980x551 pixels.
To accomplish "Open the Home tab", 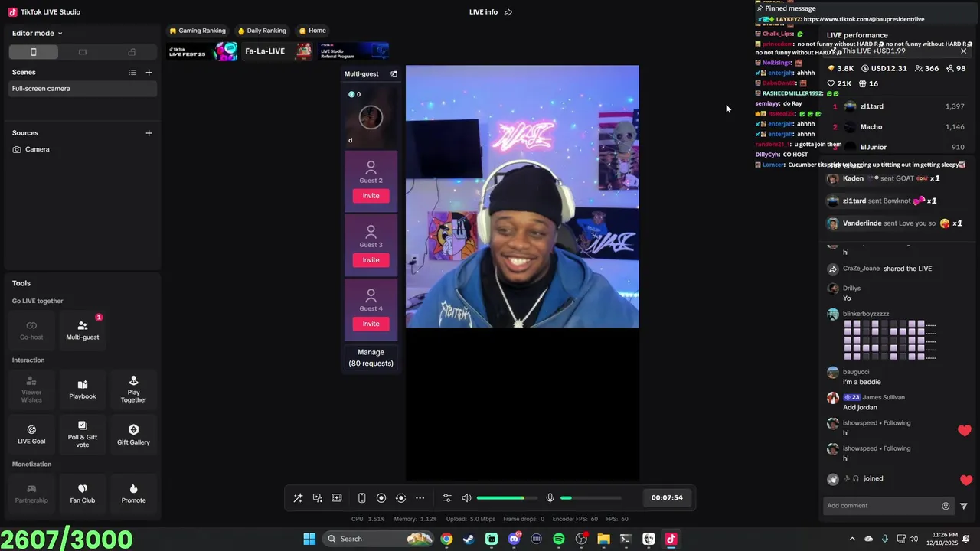I will (x=312, y=31).
